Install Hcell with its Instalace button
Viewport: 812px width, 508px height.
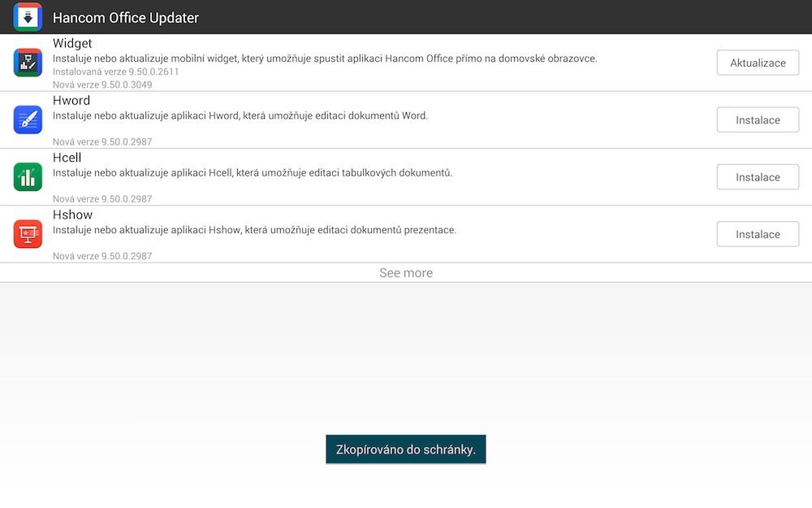[758, 177]
